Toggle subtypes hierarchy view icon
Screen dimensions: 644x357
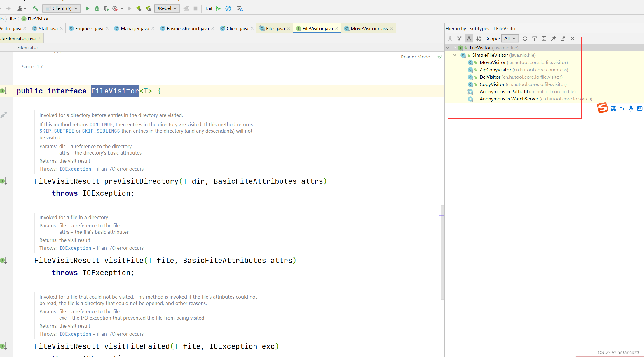[x=469, y=39]
